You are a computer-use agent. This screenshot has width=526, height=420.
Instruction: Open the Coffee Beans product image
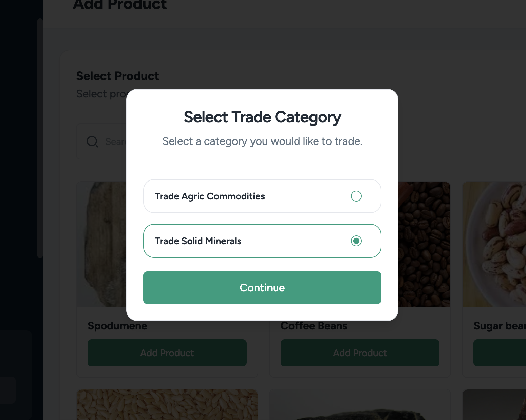(424, 244)
